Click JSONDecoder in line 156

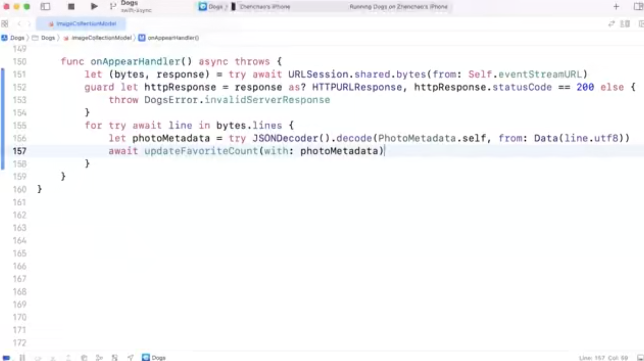click(x=285, y=138)
